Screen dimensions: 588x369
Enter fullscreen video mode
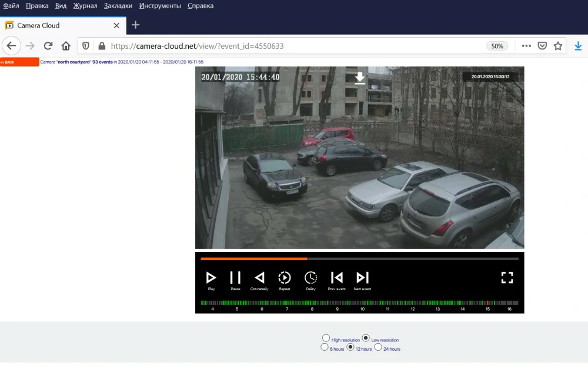tap(507, 278)
